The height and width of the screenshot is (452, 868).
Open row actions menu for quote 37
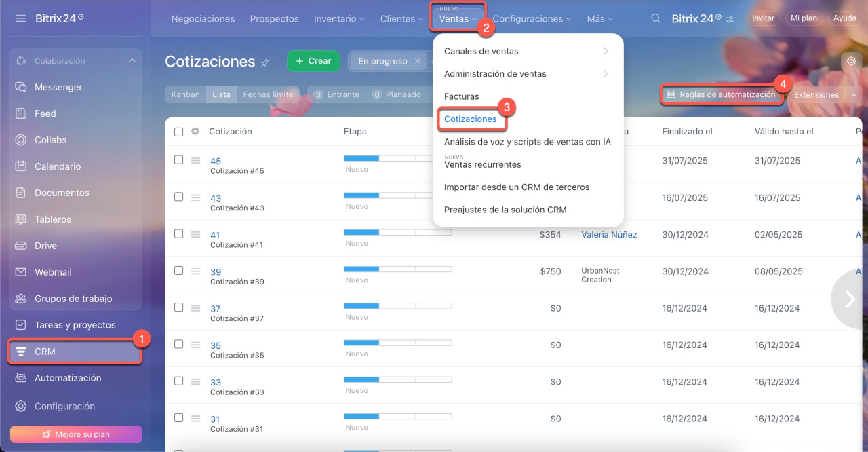[x=195, y=307]
